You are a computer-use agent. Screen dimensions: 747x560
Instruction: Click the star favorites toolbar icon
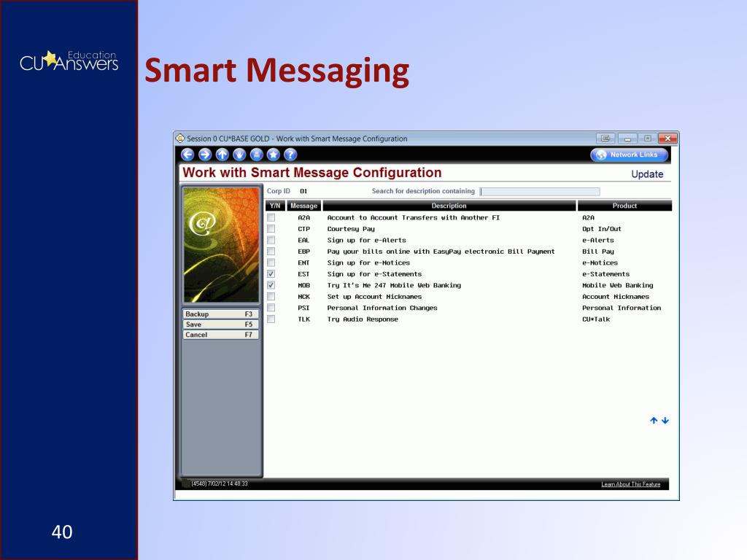[x=274, y=155]
